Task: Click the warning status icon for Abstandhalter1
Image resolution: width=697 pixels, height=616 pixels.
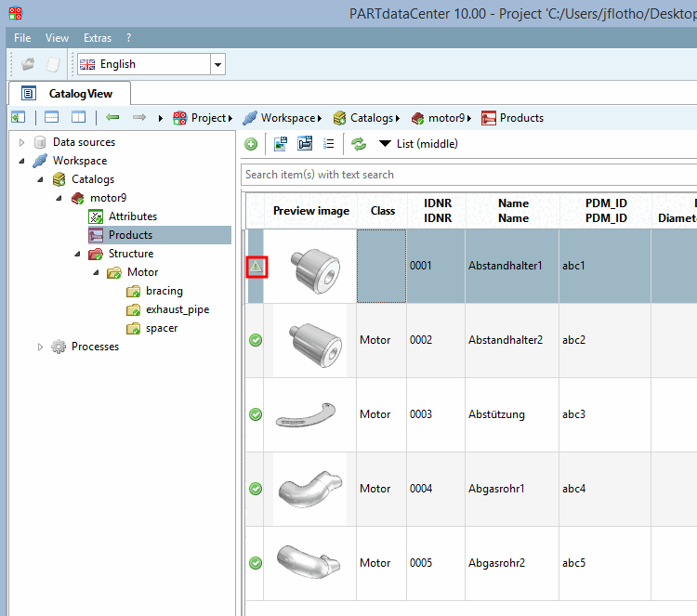Action: (256, 267)
